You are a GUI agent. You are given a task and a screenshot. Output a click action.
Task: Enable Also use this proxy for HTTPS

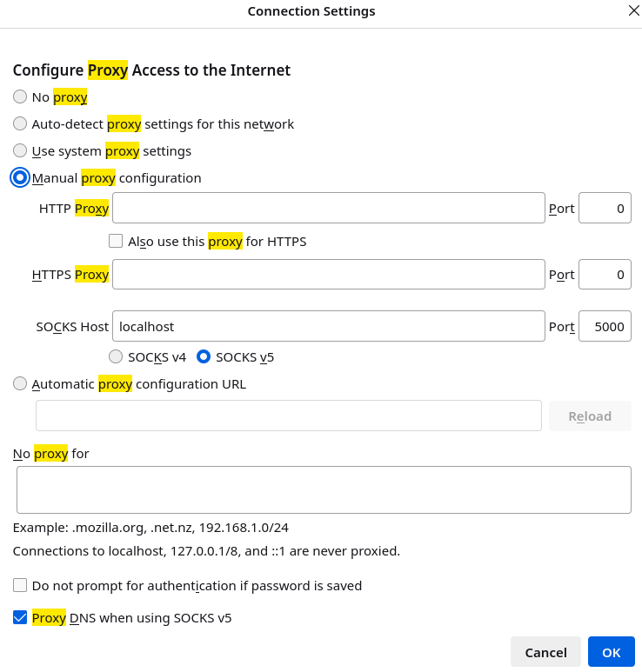116,242
